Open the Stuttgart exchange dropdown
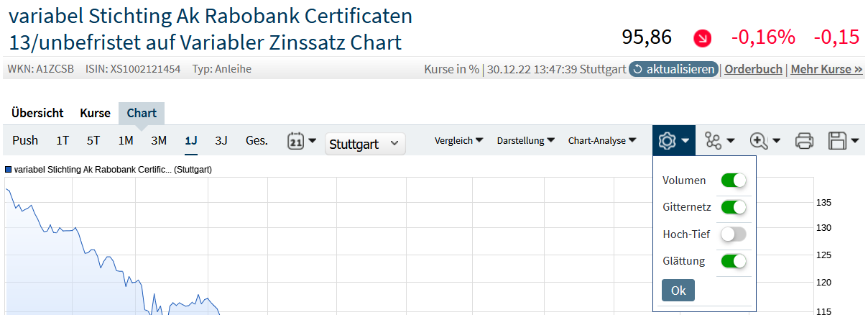 tap(365, 144)
